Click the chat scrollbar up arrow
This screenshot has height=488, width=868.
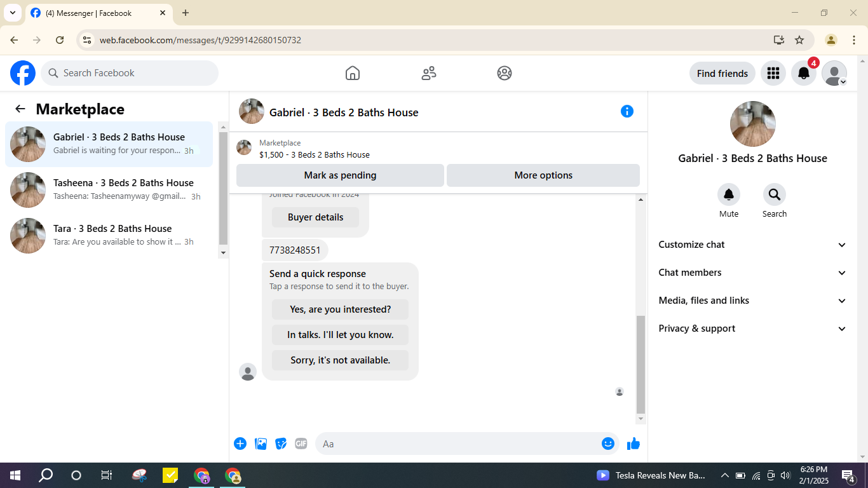641,200
